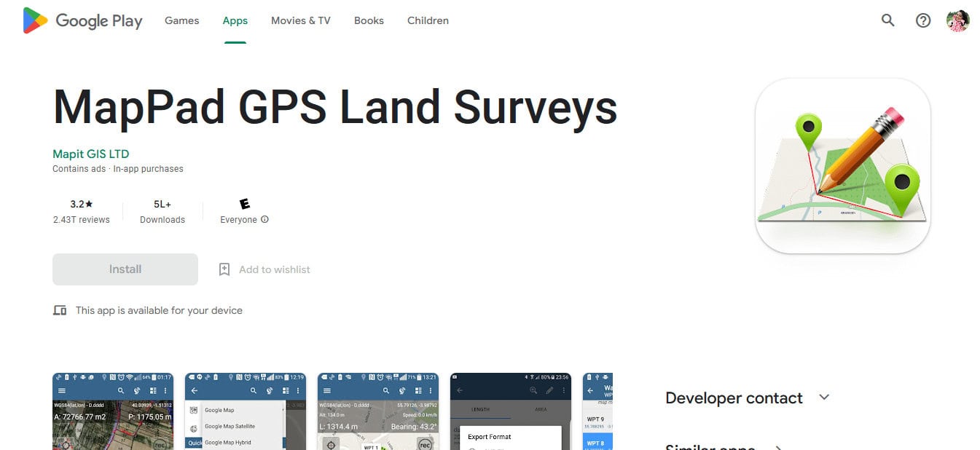Image resolution: width=980 pixels, height=450 pixels.
Task: Expand the Developer contact section
Action: click(824, 398)
